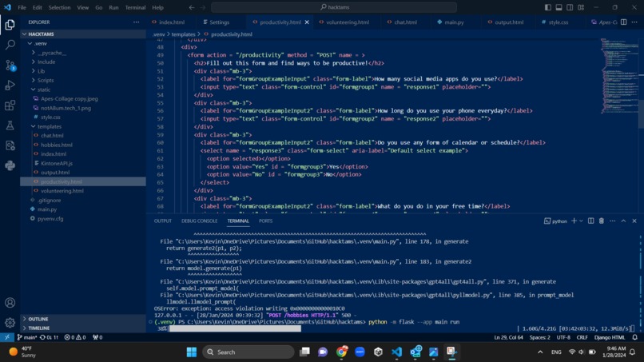Open KintoneAPI.js file
644x362 pixels.
[83, 163]
